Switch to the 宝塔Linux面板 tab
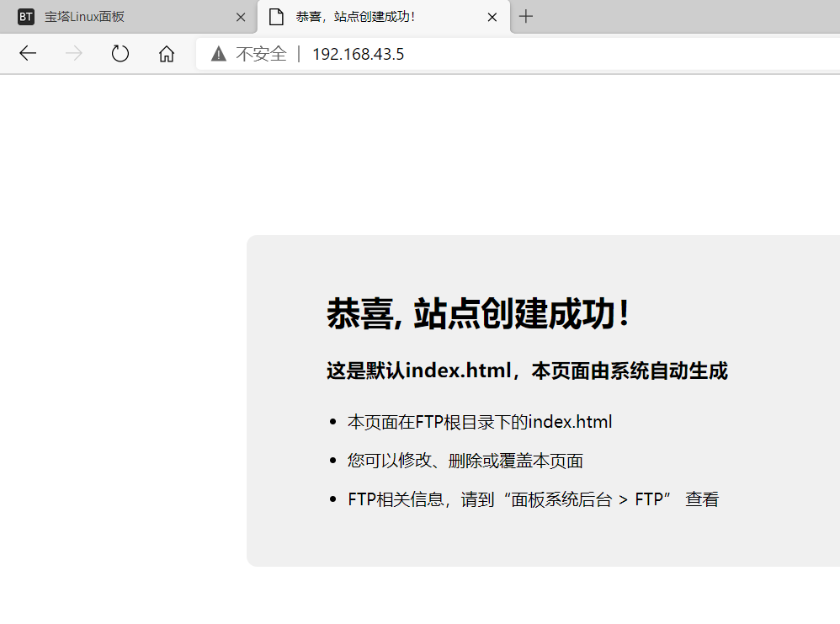Image resolution: width=840 pixels, height=624 pixels. click(x=129, y=17)
